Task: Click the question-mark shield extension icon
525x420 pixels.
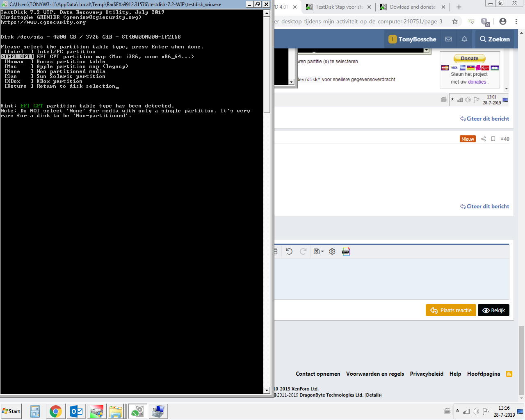Action: pos(485,22)
